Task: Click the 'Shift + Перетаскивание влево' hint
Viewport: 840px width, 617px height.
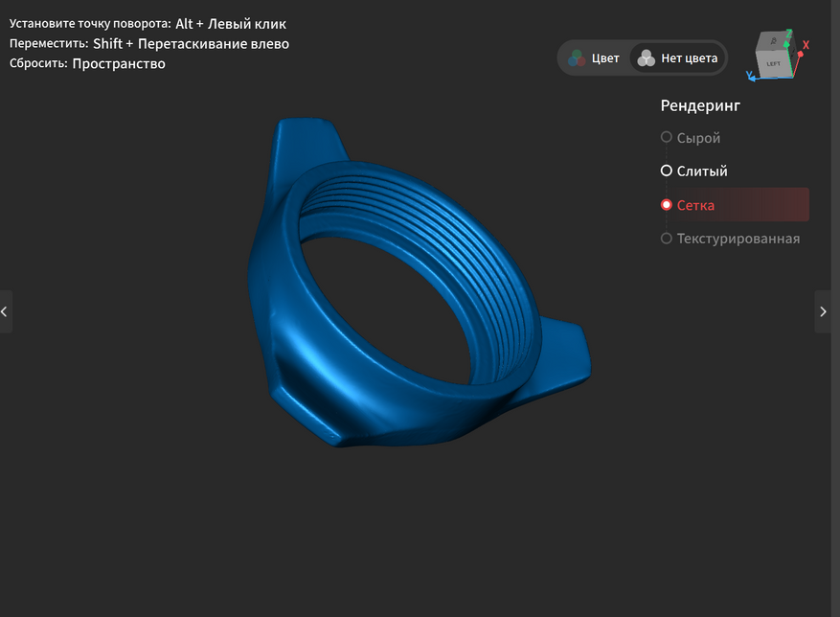Action: click(192, 43)
